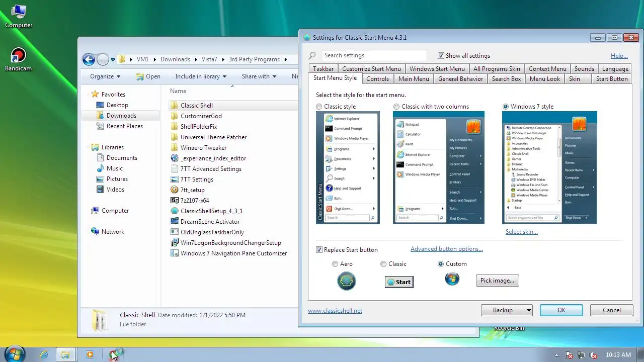The width and height of the screenshot is (644, 362).
Task: Click the DreamScene Activator file icon
Action: coord(175,221)
